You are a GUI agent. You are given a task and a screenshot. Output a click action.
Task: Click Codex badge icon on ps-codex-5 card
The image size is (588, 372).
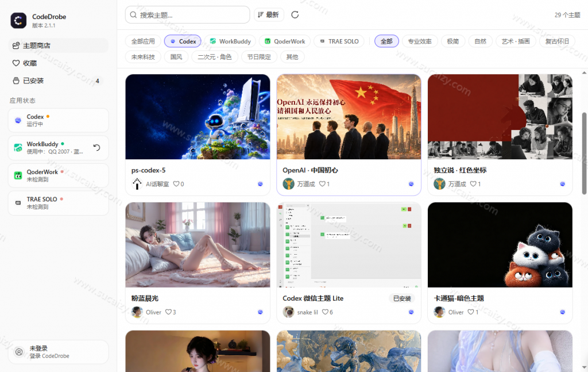[260, 184]
